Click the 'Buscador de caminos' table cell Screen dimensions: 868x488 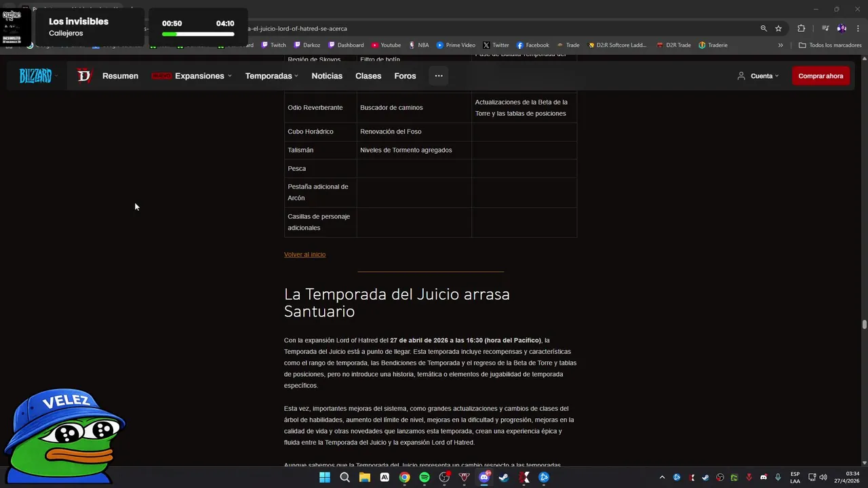pos(414,108)
